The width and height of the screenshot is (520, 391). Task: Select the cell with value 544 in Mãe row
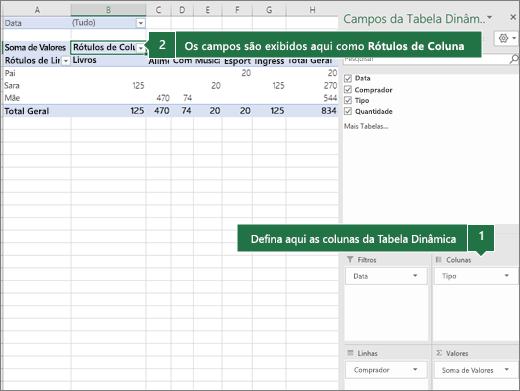(x=312, y=98)
